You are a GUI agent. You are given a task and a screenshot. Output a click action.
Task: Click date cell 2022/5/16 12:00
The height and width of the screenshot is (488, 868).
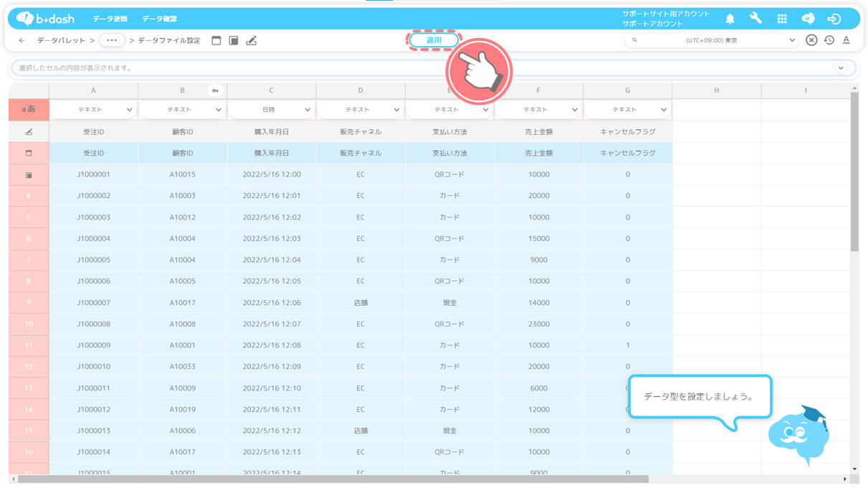(271, 174)
